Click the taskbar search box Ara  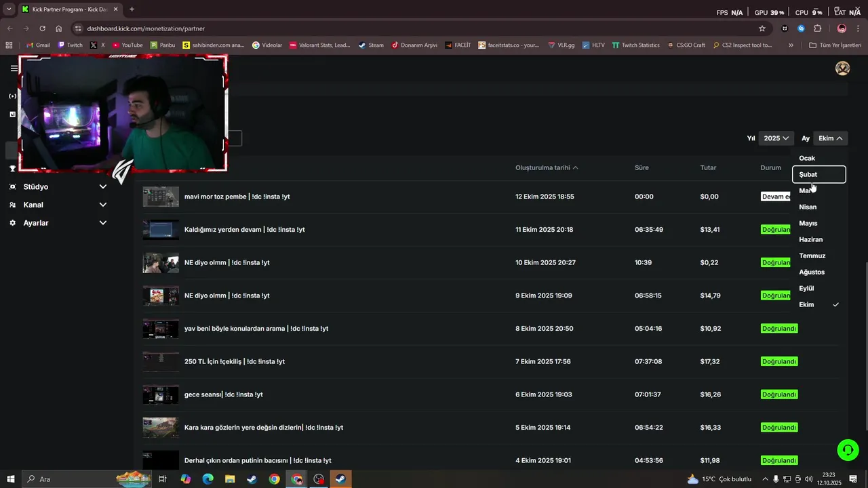(x=68, y=479)
